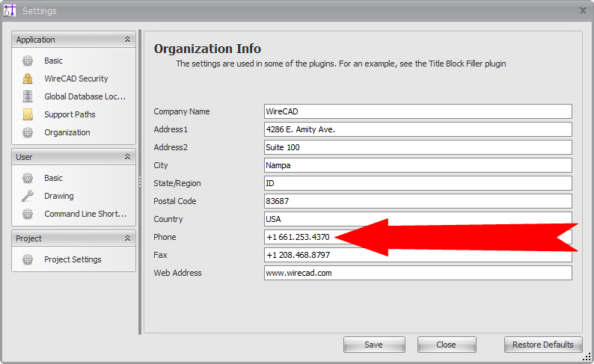The height and width of the screenshot is (364, 594).
Task: Close the Settings window with X
Action: (583, 10)
